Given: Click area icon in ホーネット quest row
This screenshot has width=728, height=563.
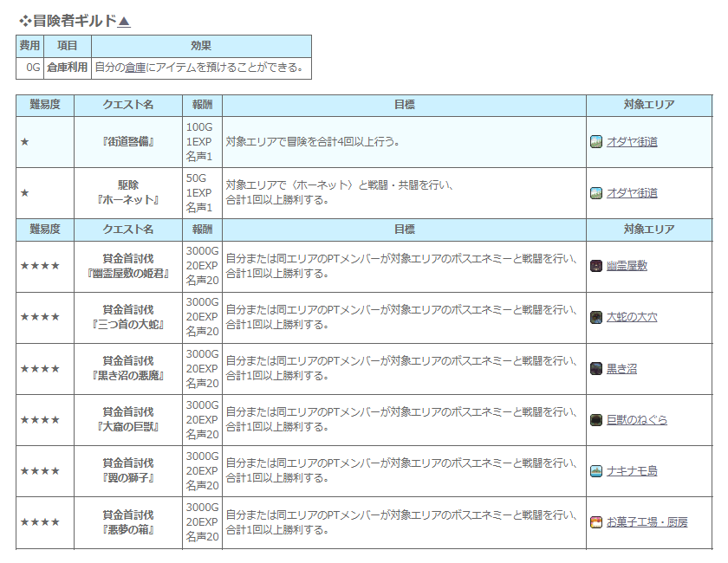Looking at the screenshot, I should click(x=596, y=192).
